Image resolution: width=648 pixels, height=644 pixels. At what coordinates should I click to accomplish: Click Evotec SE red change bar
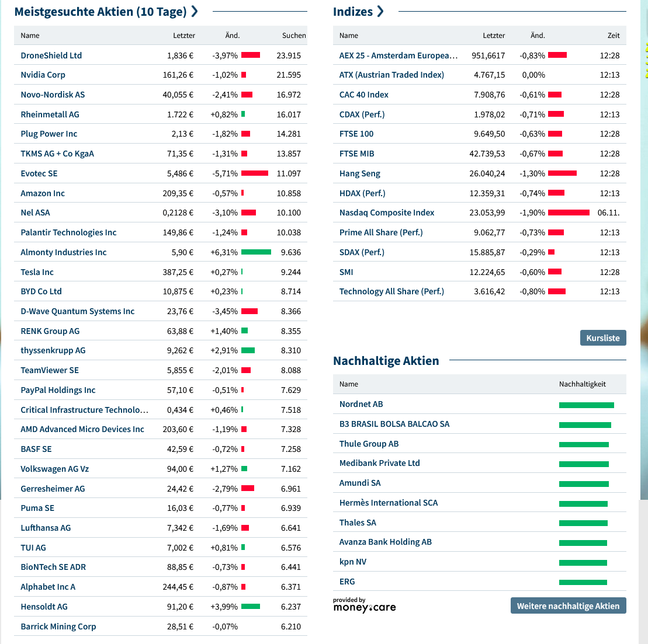tap(255, 173)
